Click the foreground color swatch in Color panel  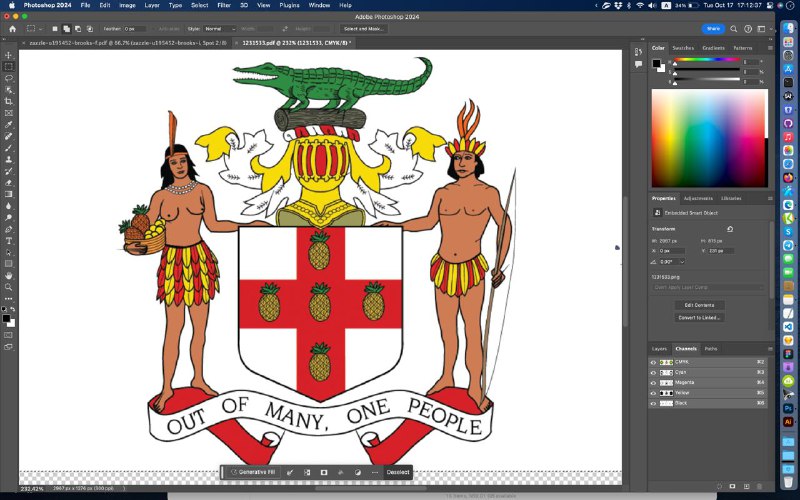(x=656, y=63)
